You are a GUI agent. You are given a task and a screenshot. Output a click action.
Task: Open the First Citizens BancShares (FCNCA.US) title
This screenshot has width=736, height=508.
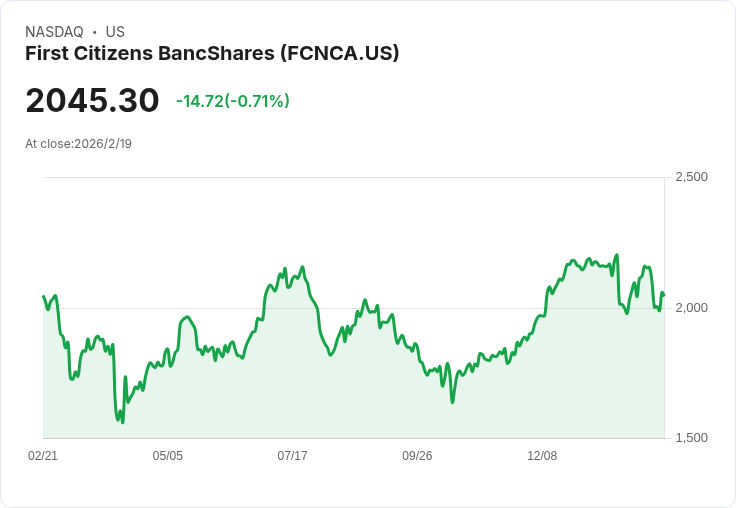(212, 54)
